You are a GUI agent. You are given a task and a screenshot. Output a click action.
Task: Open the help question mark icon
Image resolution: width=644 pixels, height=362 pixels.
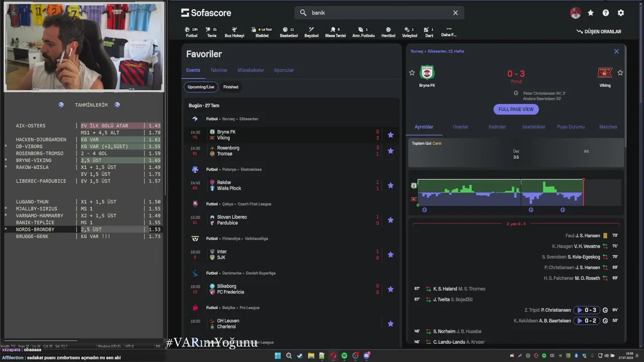606,13
